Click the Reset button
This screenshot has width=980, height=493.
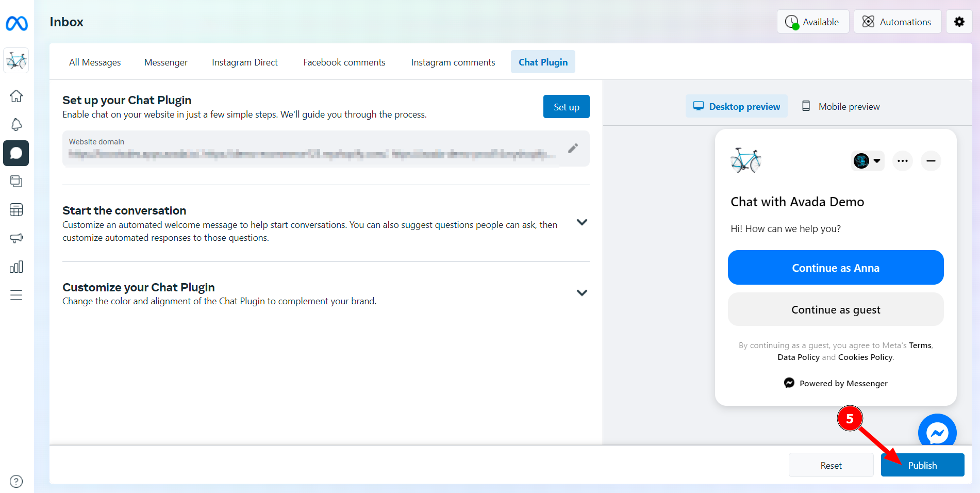(x=831, y=465)
